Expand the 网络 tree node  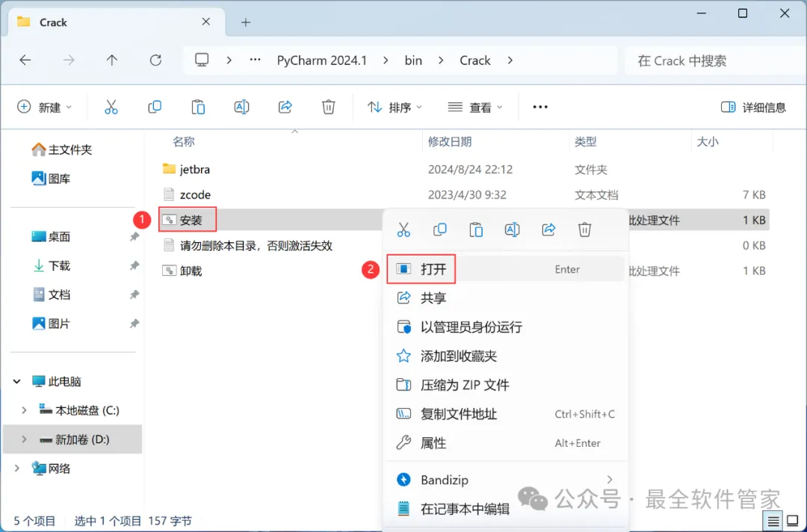[x=17, y=468]
